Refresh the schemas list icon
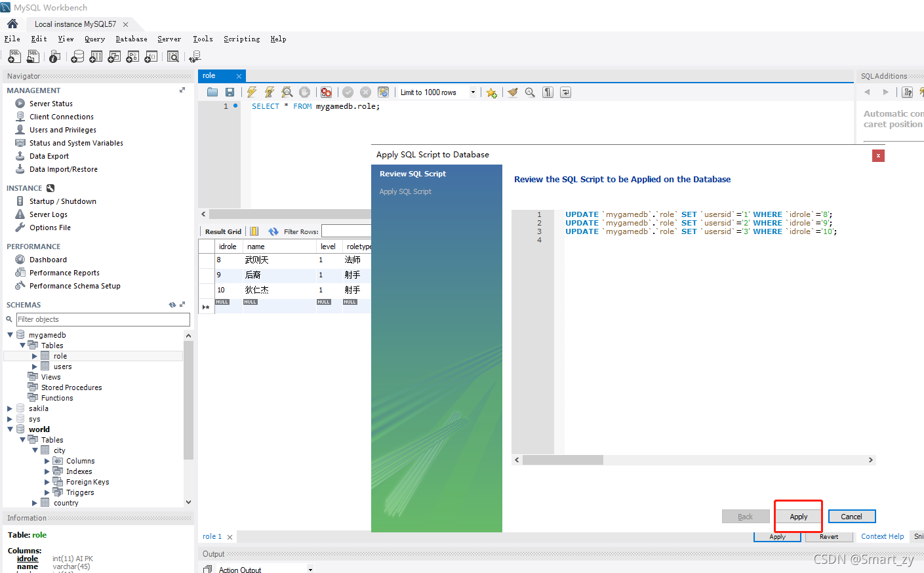This screenshot has height=573, width=924. click(x=172, y=305)
